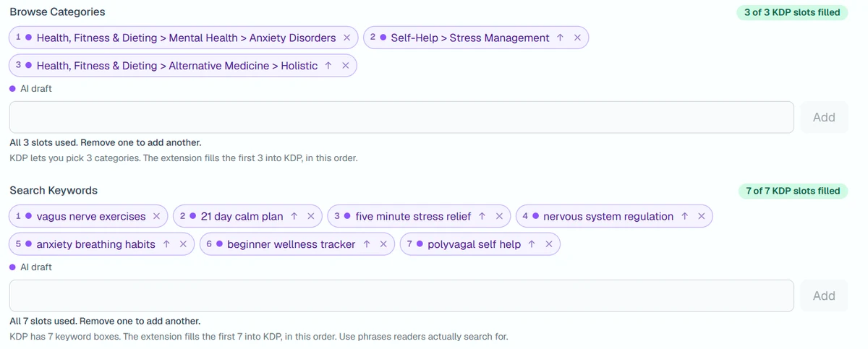Move 'anxiety breathing habits' keyword up
This screenshot has height=349, width=868.
[x=166, y=244]
